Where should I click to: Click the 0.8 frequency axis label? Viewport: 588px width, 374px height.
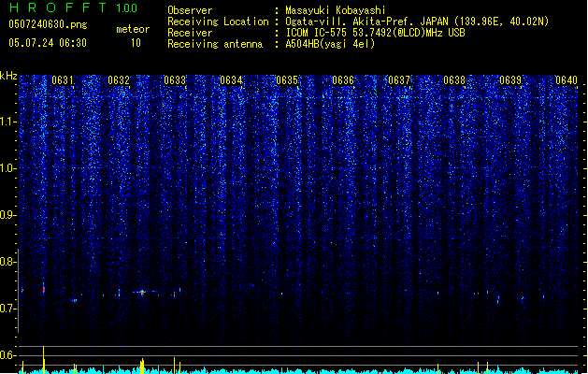click(x=8, y=262)
